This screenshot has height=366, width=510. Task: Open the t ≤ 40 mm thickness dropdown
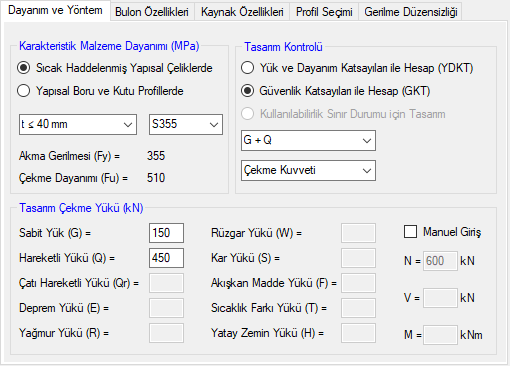pyautogui.click(x=78, y=124)
